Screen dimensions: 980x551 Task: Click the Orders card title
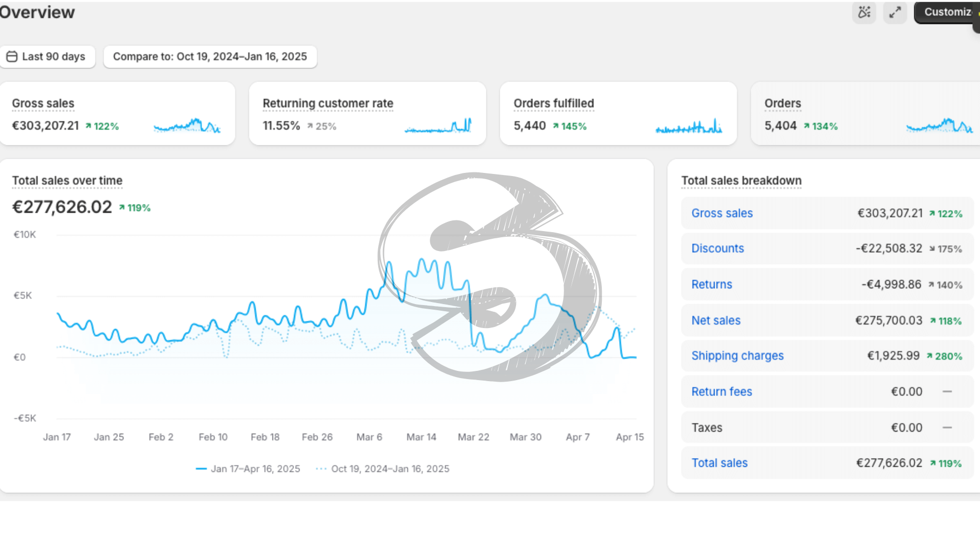tap(782, 104)
